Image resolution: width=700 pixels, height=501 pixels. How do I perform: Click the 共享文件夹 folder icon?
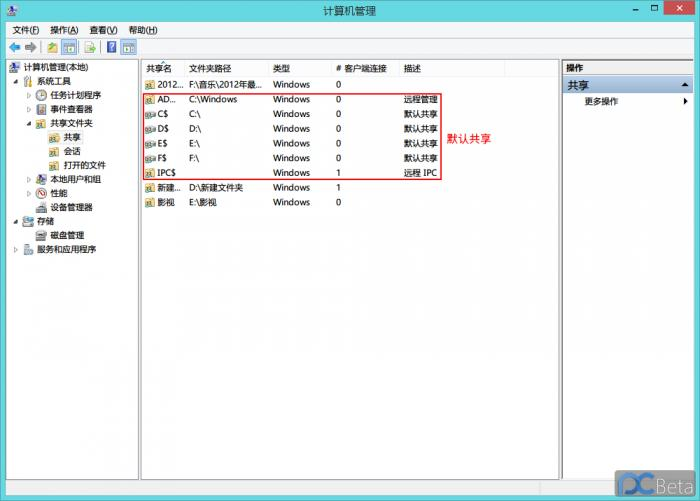pyautogui.click(x=41, y=123)
